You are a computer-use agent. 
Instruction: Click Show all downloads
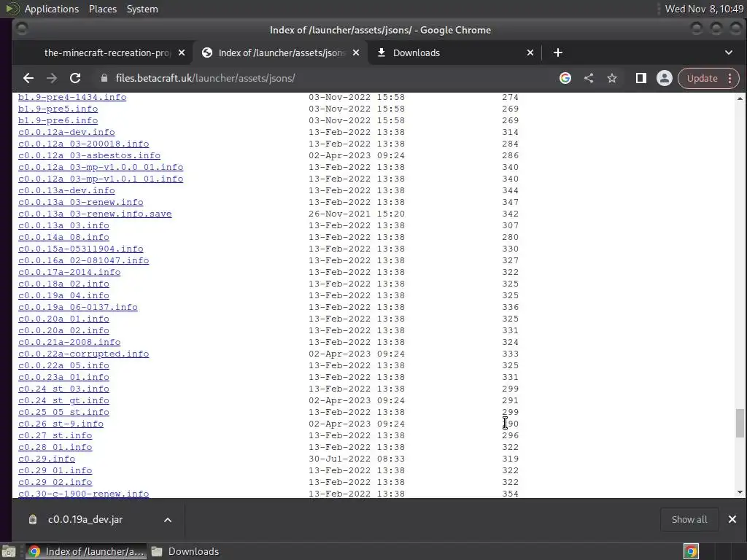689,519
